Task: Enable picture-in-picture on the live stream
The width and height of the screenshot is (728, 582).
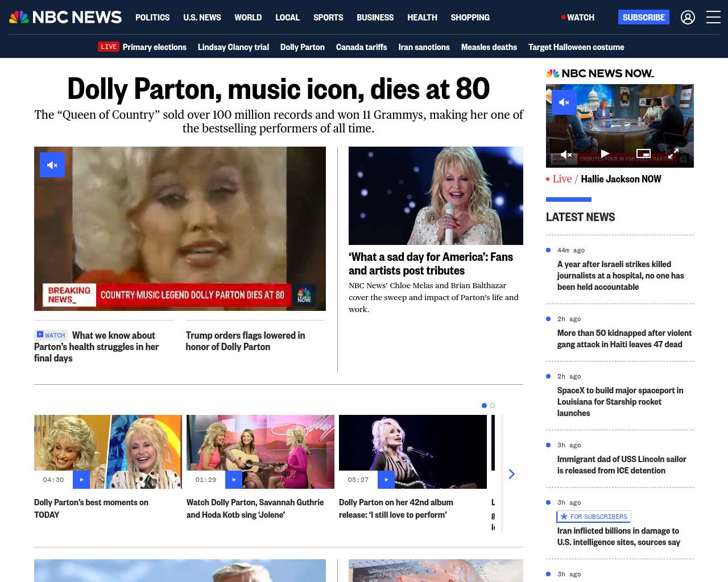Action: [643, 153]
